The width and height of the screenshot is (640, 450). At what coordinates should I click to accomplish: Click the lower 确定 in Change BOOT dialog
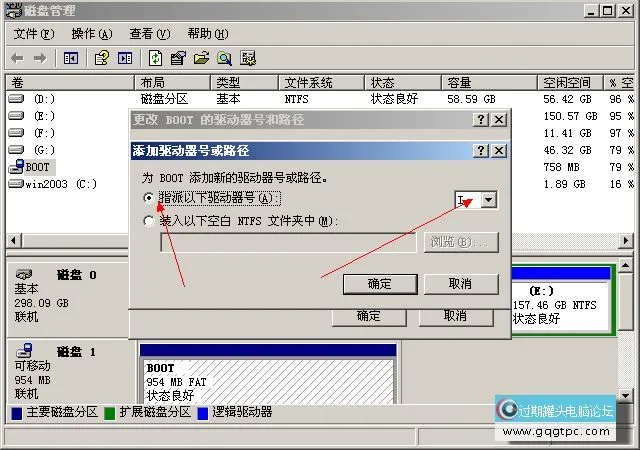369,317
